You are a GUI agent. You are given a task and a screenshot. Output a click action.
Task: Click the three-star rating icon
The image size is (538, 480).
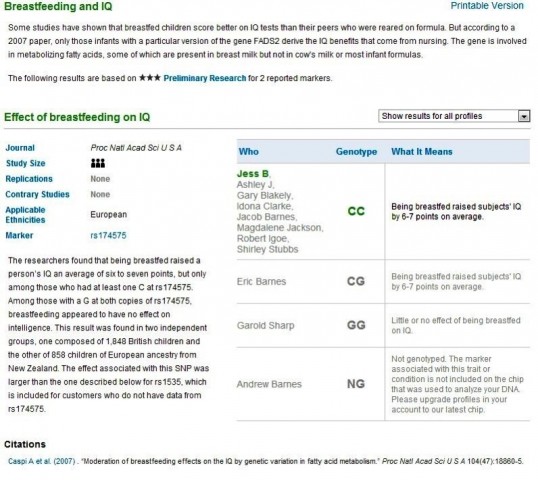point(150,78)
